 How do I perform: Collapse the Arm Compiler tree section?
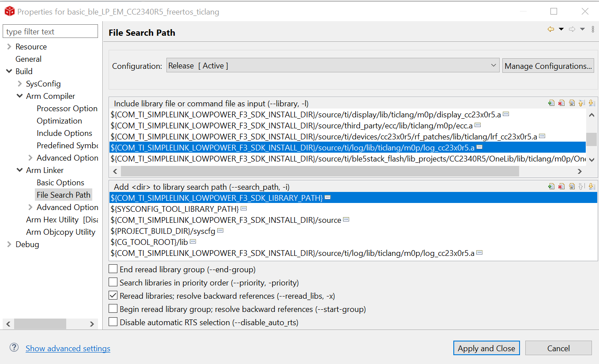20,96
